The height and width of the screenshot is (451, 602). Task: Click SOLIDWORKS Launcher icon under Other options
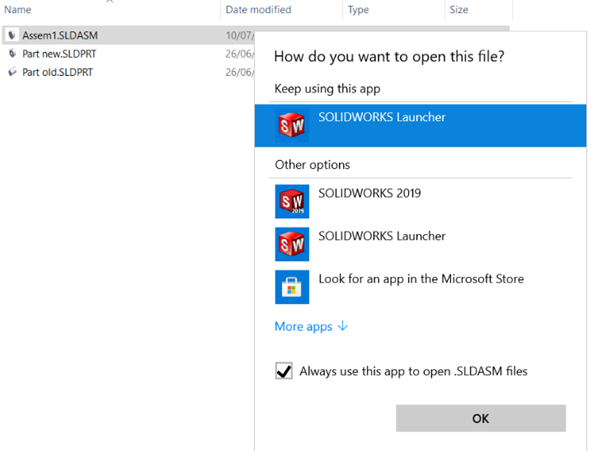click(x=292, y=244)
